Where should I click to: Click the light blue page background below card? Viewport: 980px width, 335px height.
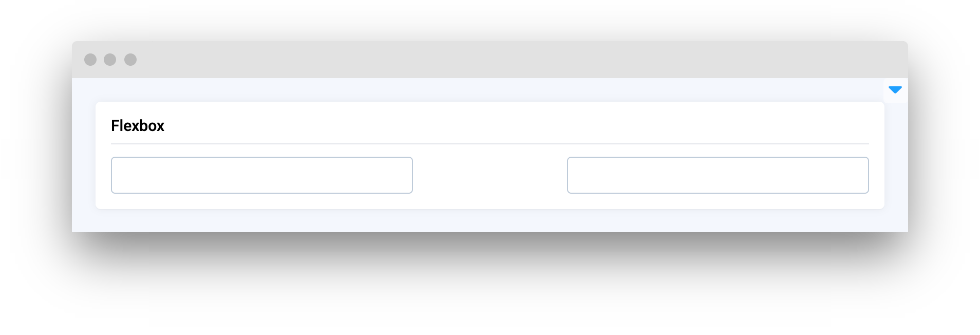[x=490, y=221]
